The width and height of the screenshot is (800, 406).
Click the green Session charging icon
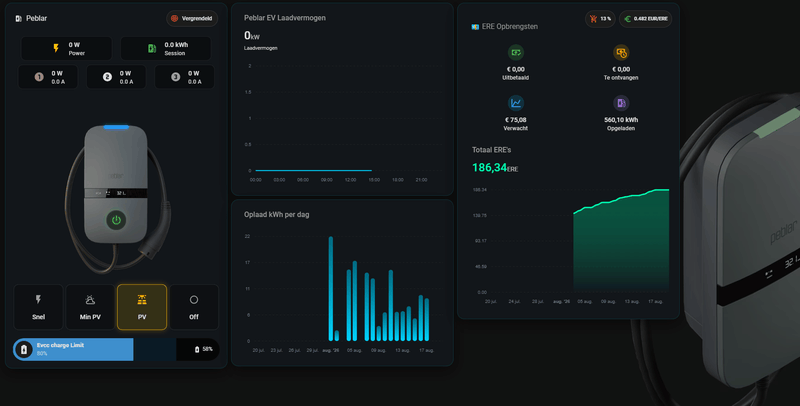(152, 48)
